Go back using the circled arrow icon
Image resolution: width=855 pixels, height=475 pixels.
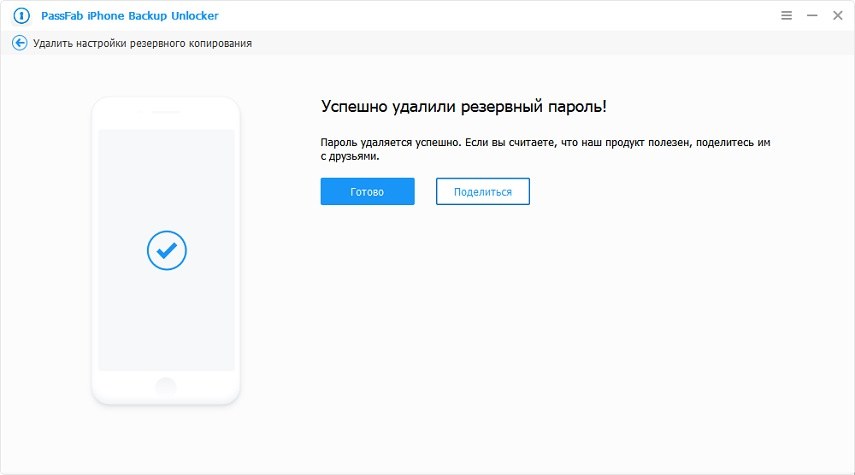(x=20, y=43)
